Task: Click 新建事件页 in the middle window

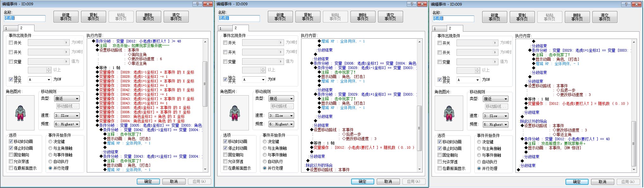Action: pyautogui.click(x=280, y=17)
